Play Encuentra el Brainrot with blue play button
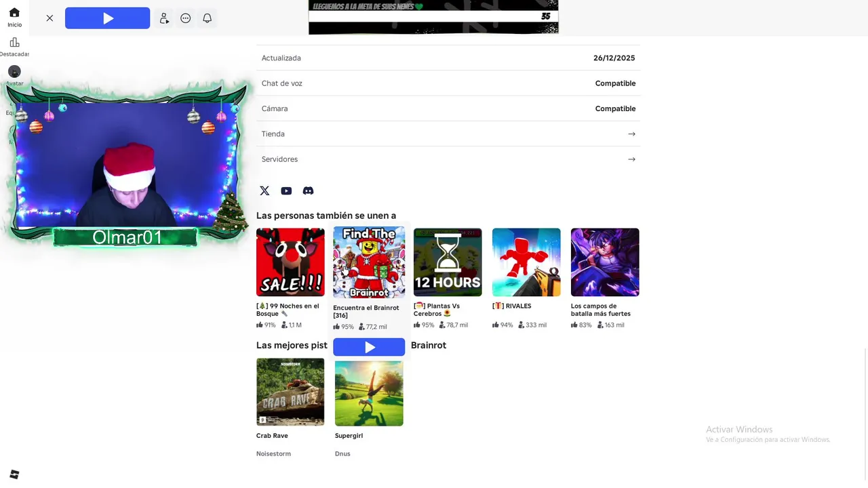Viewport: 868px width, 488px height. click(x=369, y=347)
